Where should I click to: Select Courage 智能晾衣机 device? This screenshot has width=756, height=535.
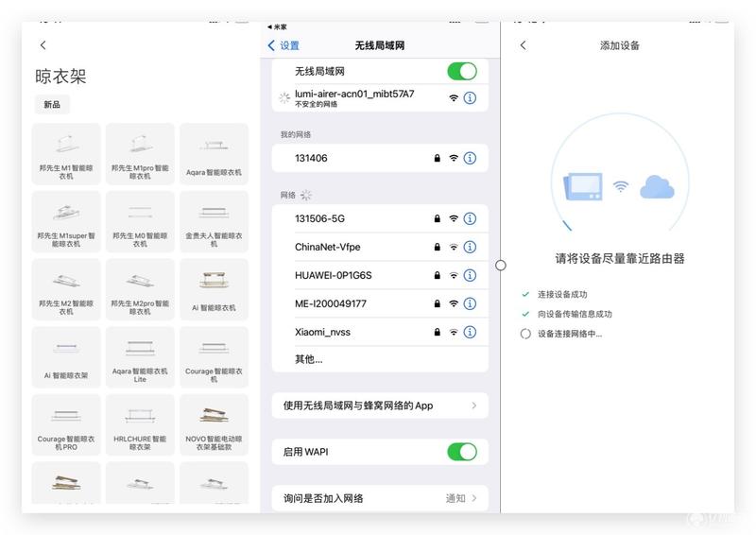215,357
